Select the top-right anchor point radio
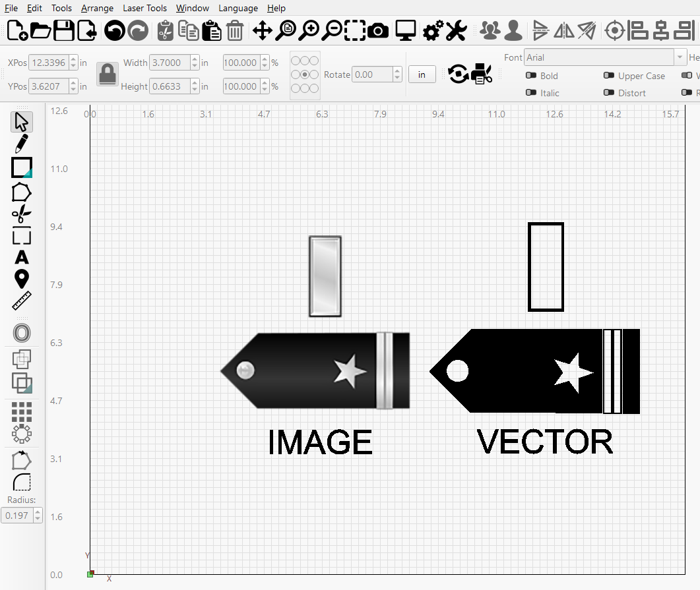Image resolution: width=700 pixels, height=590 pixels. 314,61
